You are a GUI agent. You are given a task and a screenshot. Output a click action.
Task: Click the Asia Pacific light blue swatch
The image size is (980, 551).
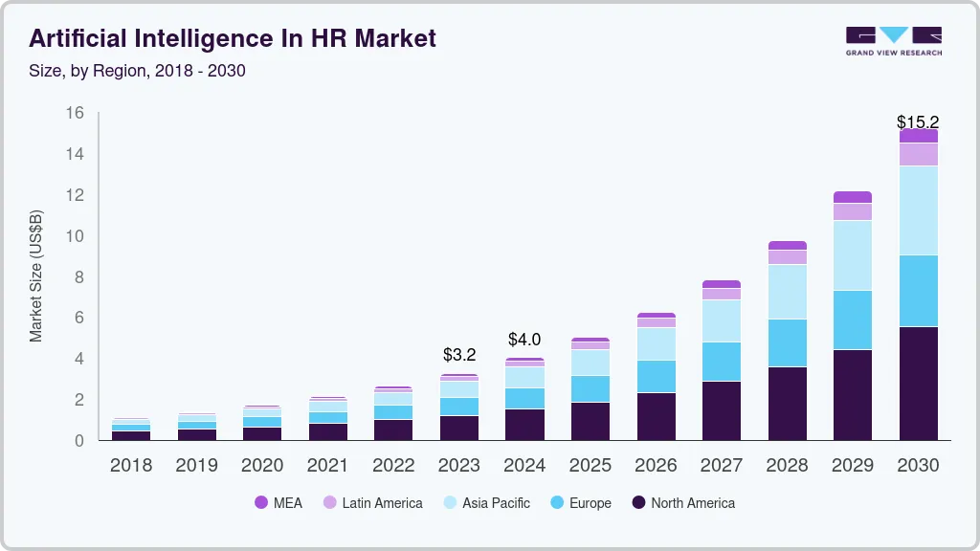click(x=448, y=503)
